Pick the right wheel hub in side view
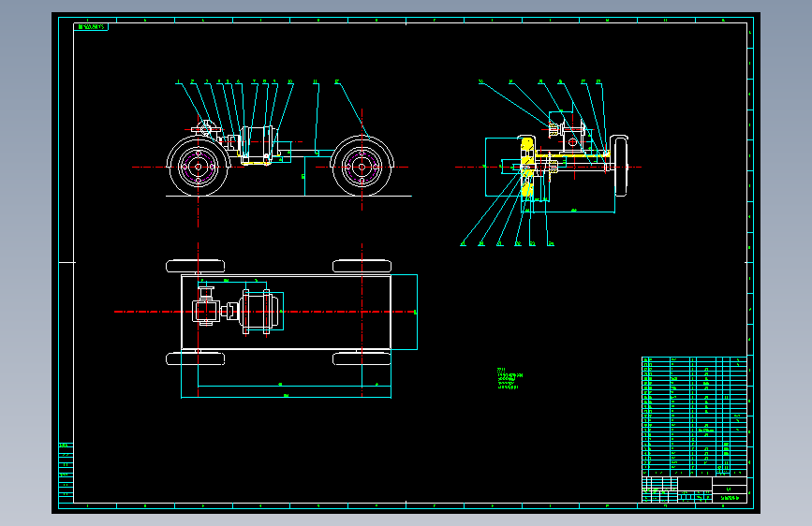Image resolution: width=812 pixels, height=526 pixels. 362,167
